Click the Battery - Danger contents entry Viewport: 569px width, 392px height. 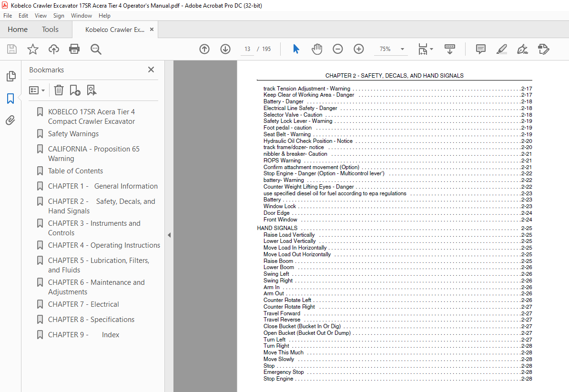point(284,101)
